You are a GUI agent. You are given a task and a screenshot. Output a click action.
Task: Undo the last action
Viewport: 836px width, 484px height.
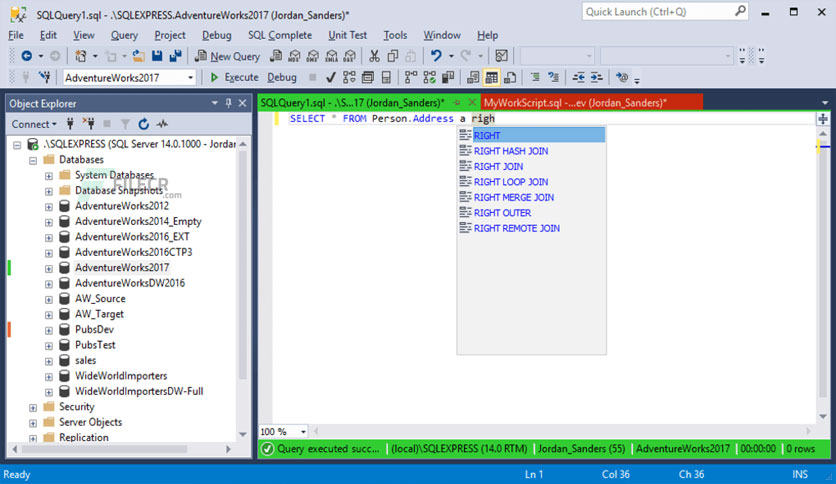pyautogui.click(x=436, y=56)
